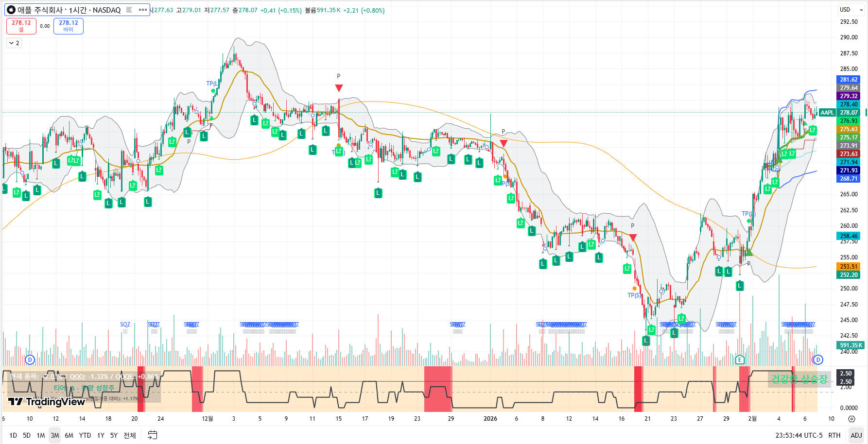Select the YTD time range
The image size is (868, 444).
(x=85, y=435)
